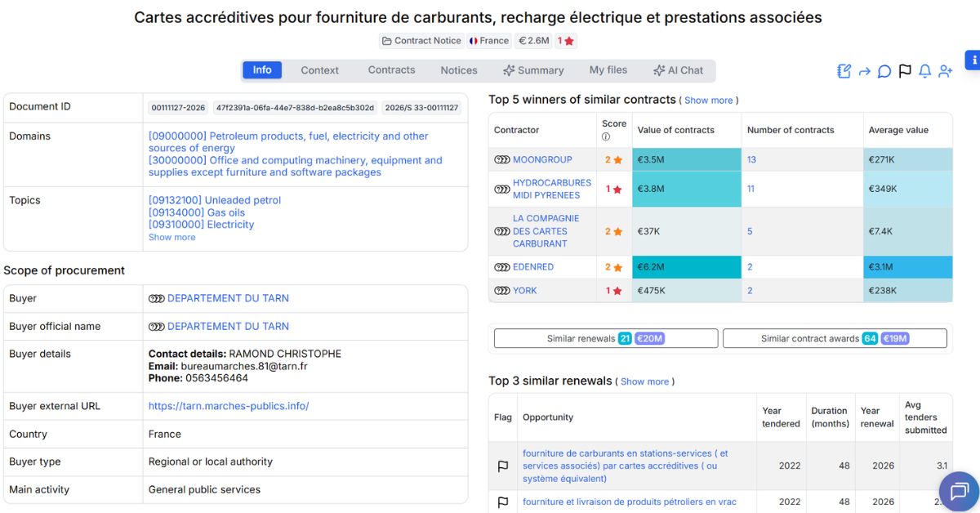
Task: Flag the produits pétroliers en vrac renewal
Action: coord(503,502)
